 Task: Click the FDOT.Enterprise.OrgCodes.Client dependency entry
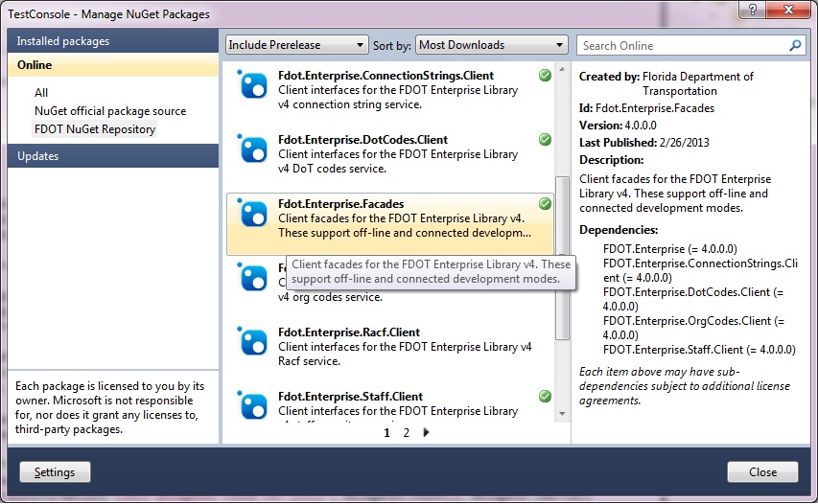(693, 328)
